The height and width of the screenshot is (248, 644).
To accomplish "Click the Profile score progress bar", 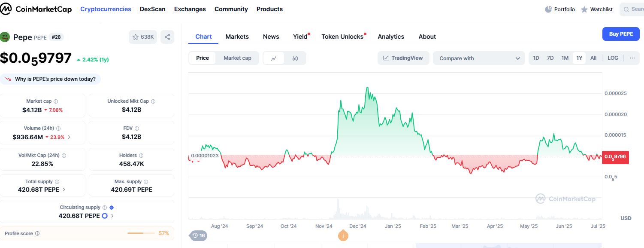I will click(x=141, y=233).
